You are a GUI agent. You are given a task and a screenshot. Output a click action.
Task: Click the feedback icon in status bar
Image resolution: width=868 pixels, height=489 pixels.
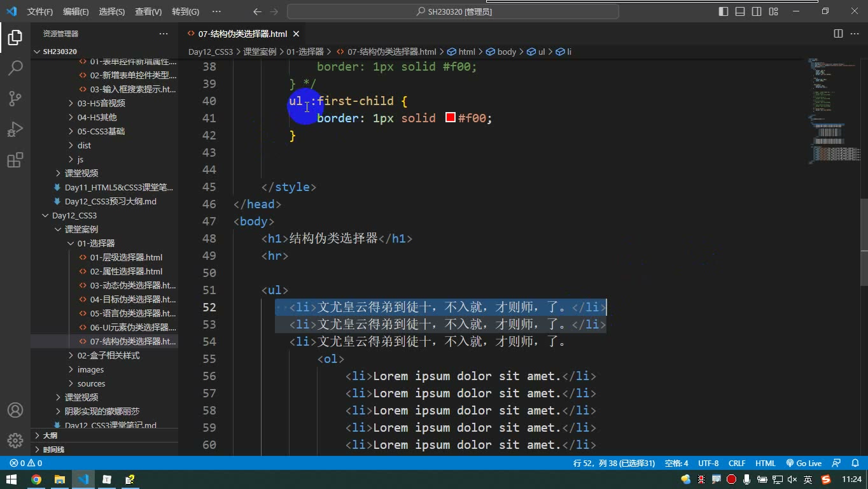[x=837, y=464]
